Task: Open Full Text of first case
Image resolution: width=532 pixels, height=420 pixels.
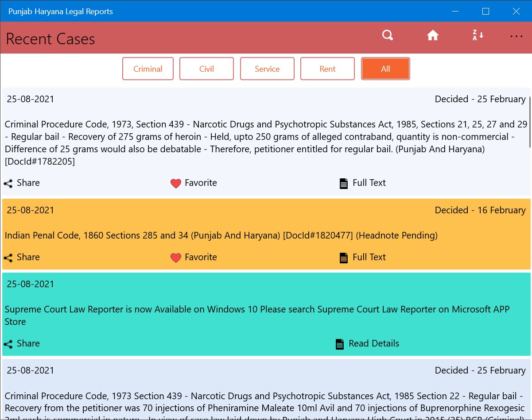Action: pyautogui.click(x=362, y=183)
